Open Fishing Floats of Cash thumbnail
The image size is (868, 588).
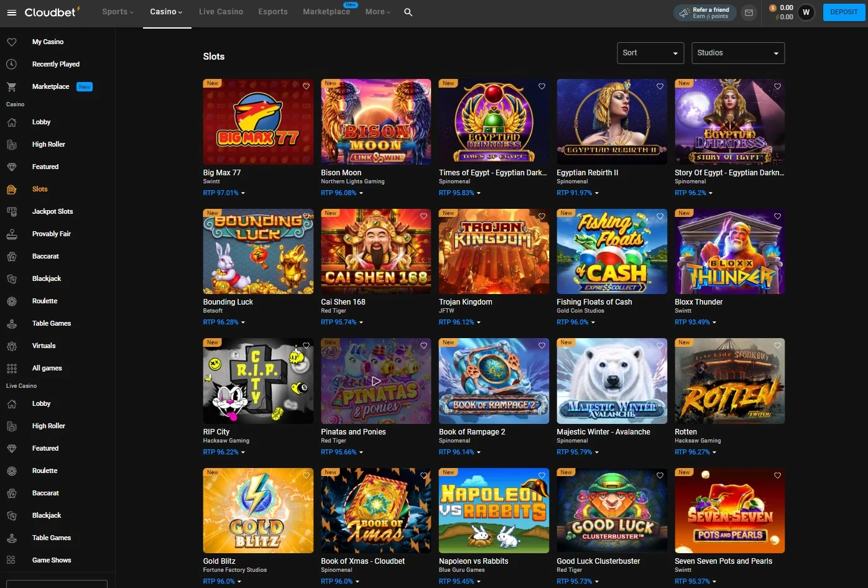[x=612, y=251]
